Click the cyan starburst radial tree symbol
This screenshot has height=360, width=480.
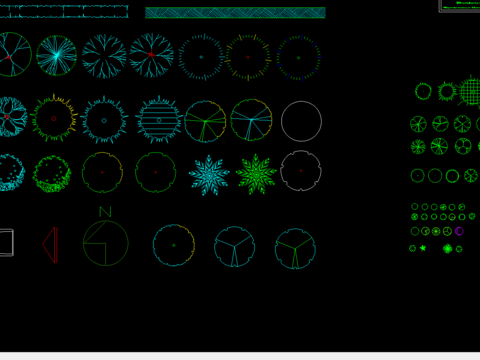56,55
